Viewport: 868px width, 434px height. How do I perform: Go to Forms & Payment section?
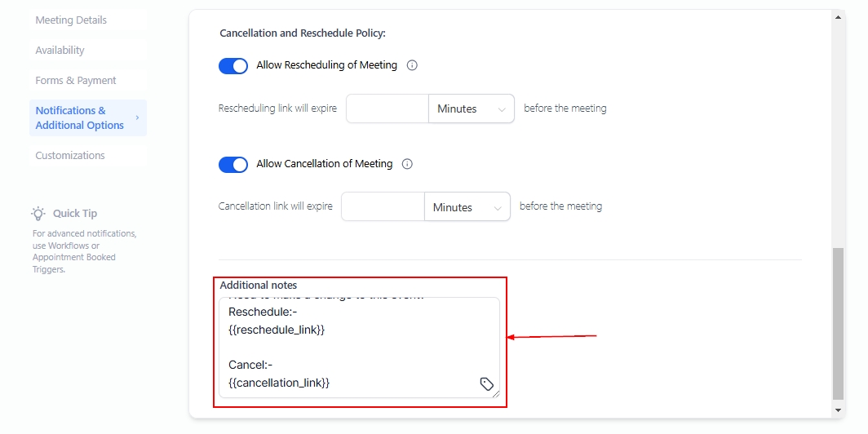tap(76, 81)
